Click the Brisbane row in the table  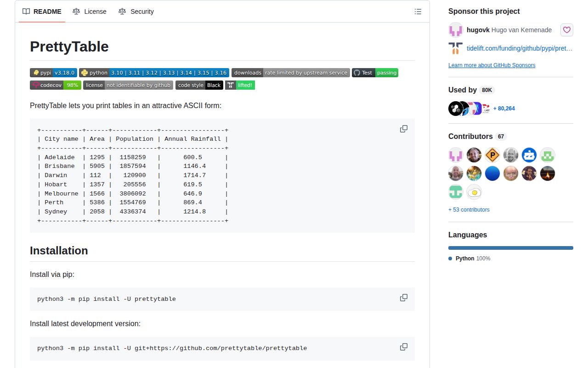click(133, 166)
